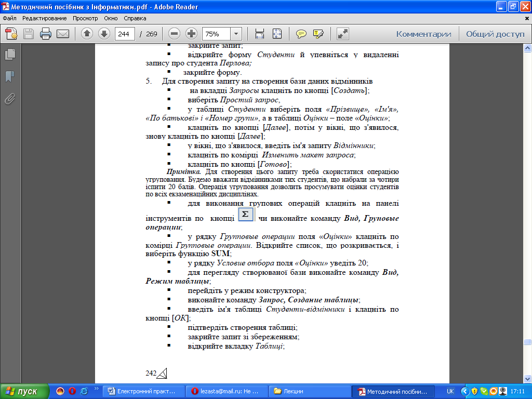Click the page number field showing 244
Screen dimensions: 532x399
[x=125, y=34]
